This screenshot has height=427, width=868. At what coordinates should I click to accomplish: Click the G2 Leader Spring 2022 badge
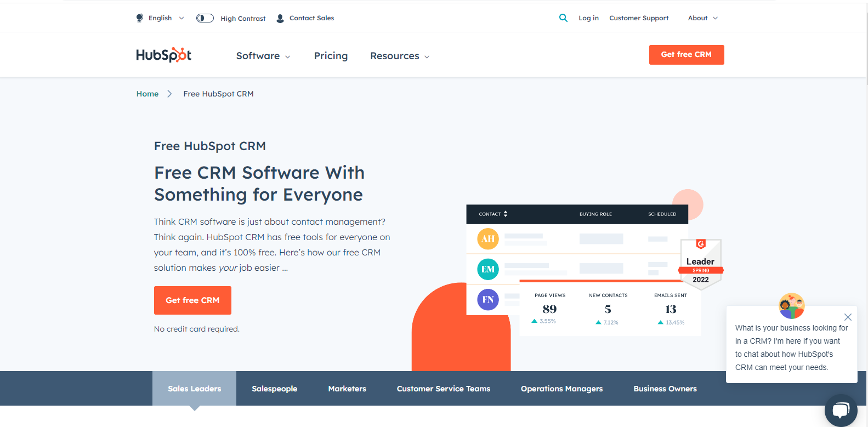coord(701,264)
